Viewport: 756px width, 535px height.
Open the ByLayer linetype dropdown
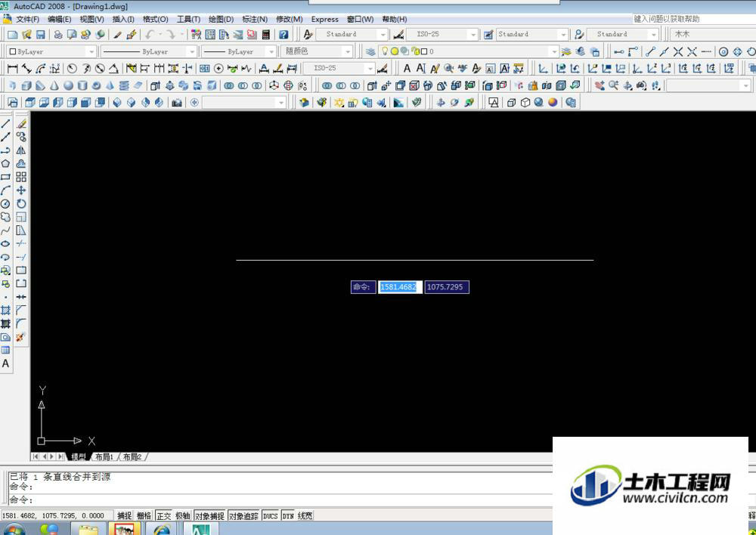click(149, 51)
